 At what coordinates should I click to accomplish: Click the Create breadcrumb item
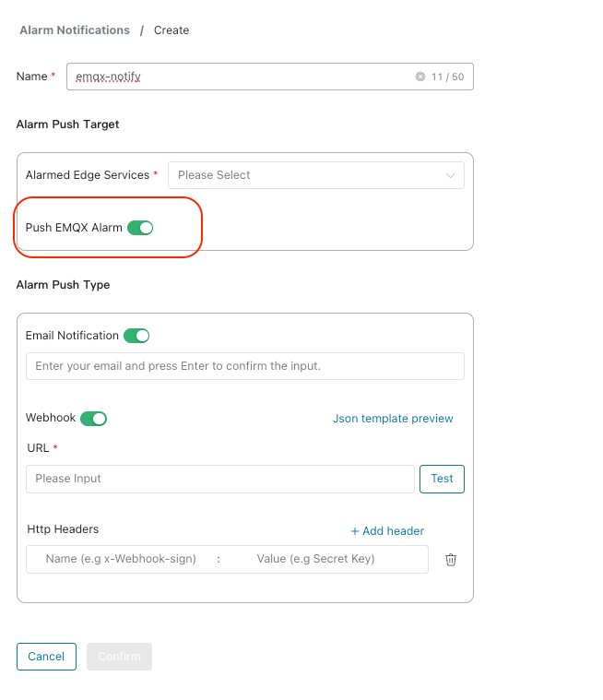(x=171, y=30)
